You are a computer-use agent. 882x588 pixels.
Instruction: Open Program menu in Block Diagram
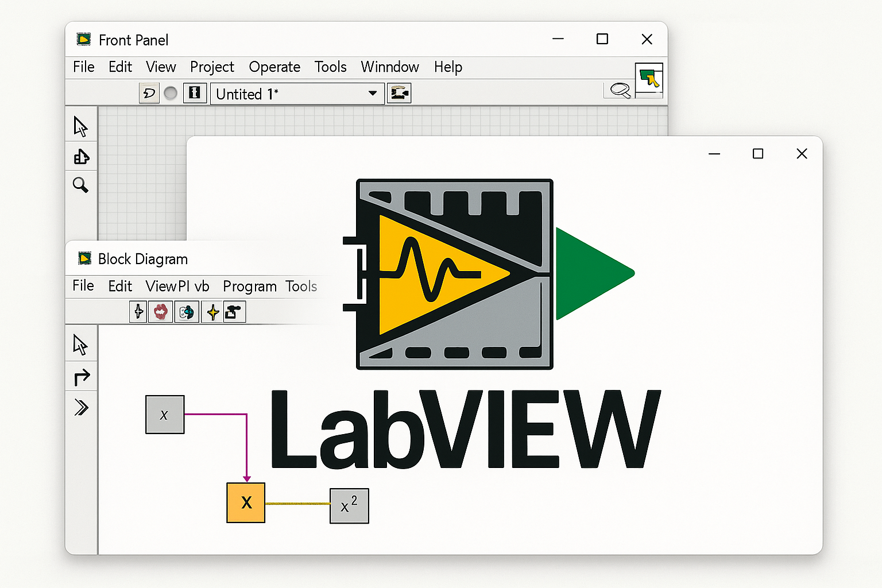click(250, 287)
